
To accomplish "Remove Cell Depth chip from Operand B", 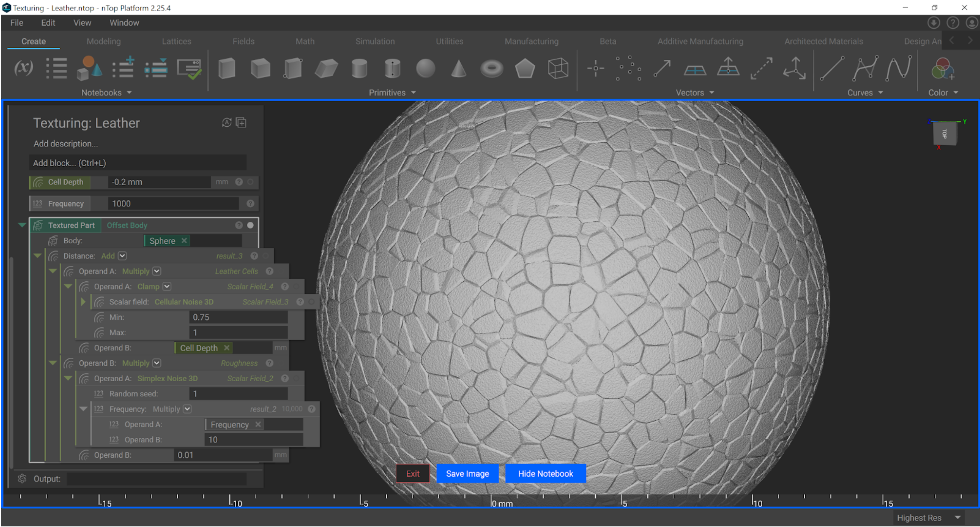I will point(227,348).
